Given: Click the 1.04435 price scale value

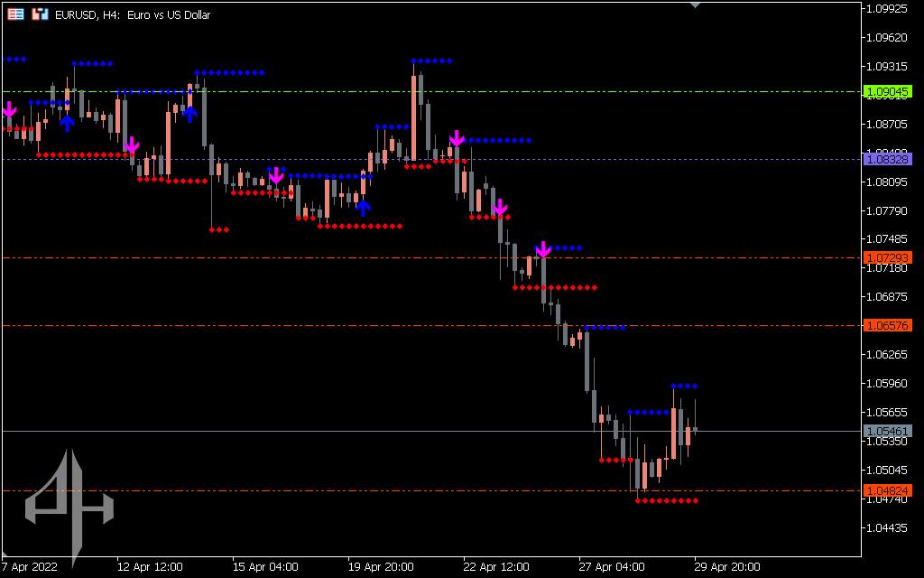Looking at the screenshot, I should (x=886, y=527).
